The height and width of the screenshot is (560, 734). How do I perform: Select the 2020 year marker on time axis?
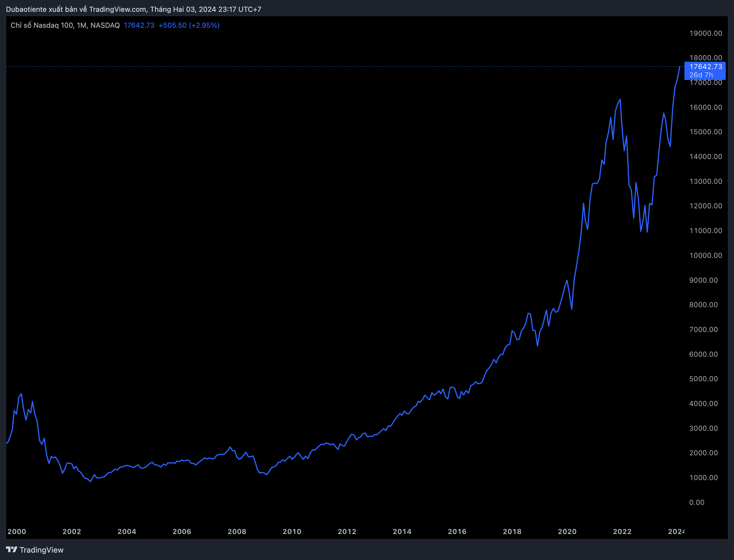(567, 532)
